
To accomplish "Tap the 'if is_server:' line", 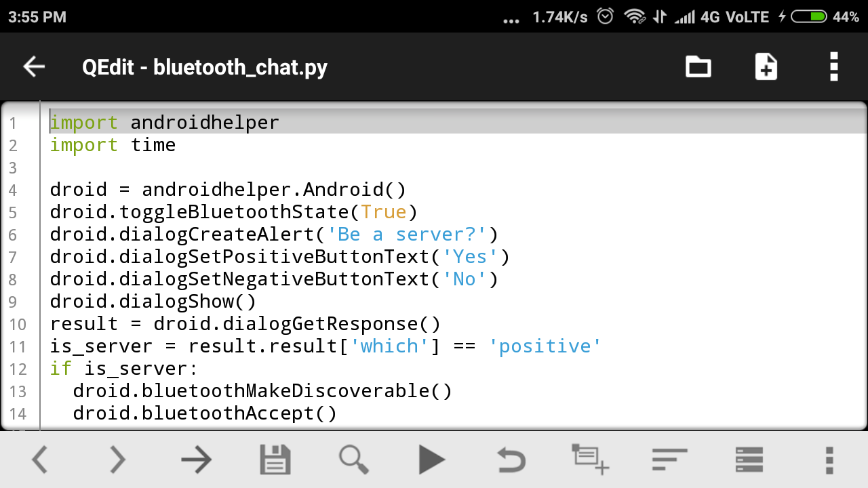I will coord(123,369).
